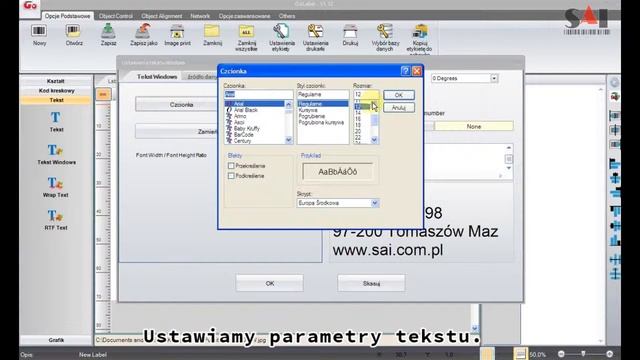Image resolution: width=640 pixels, height=360 pixels.
Task: Click Kopiuj etykietę do schowka icon
Action: [x=420, y=31]
